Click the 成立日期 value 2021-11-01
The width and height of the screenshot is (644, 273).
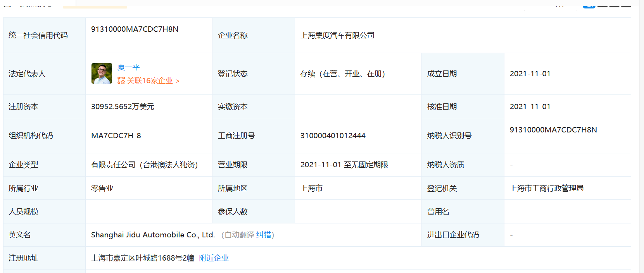click(530, 74)
